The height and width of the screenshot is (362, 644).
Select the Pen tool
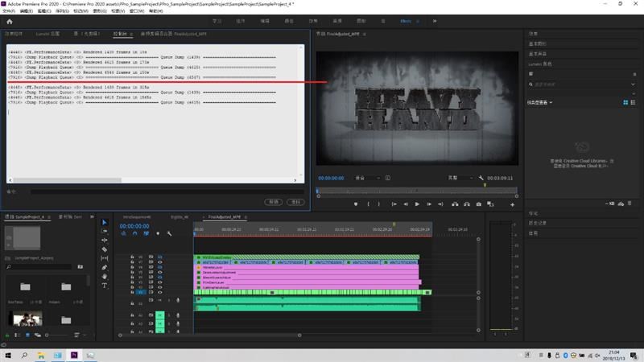pyautogui.click(x=105, y=268)
